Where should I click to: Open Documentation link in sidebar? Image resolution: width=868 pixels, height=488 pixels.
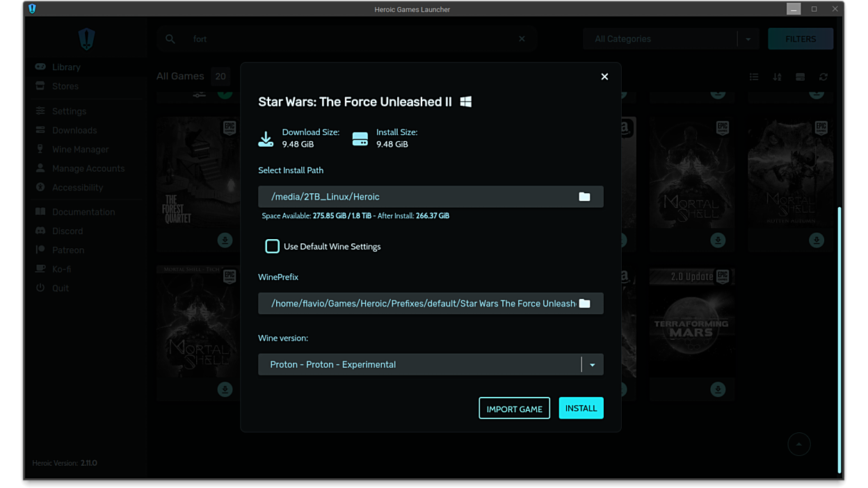[83, 212]
